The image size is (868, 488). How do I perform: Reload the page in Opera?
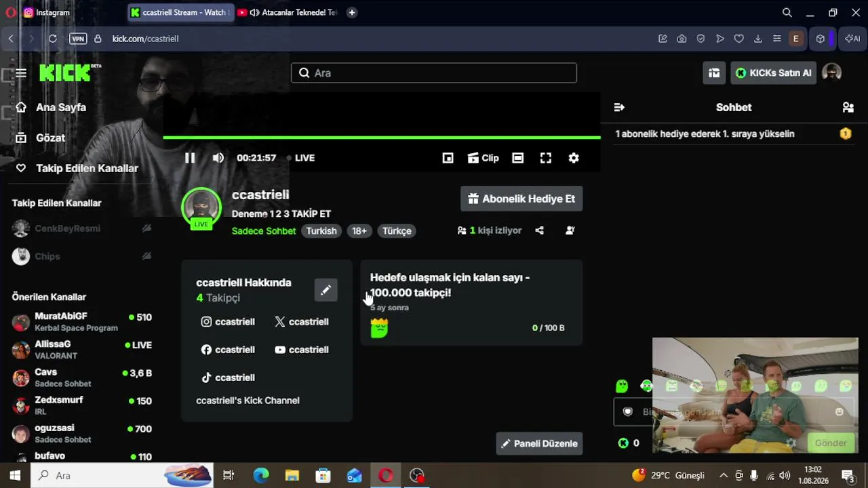[52, 39]
